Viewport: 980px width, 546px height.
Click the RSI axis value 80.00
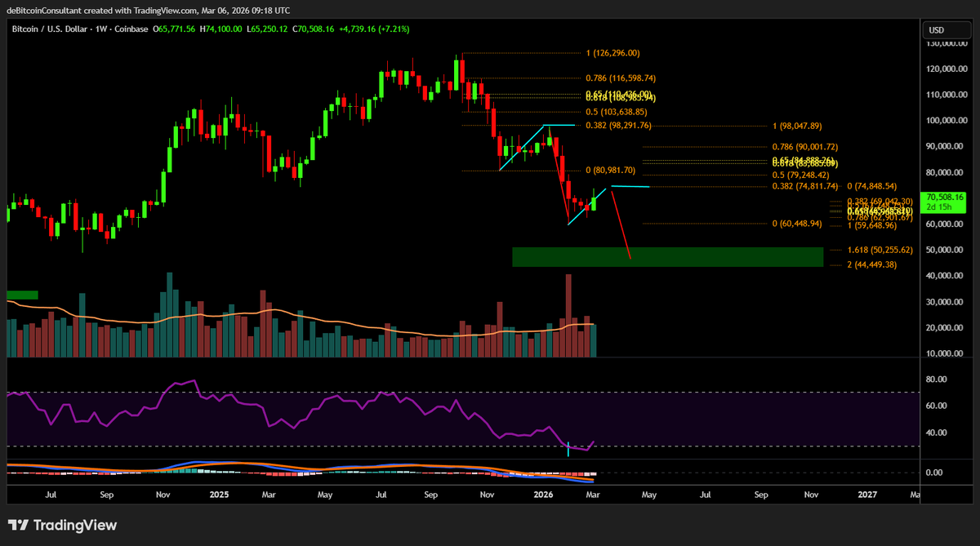938,380
